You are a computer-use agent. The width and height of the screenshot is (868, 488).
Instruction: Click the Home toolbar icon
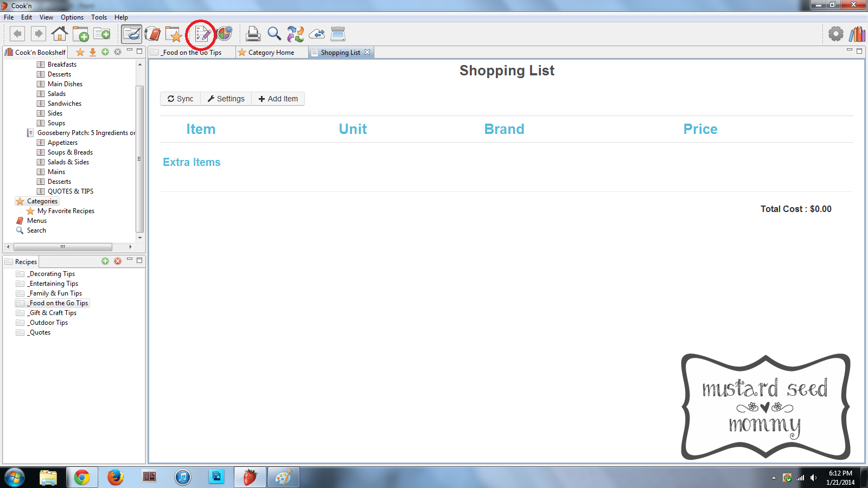(x=59, y=34)
